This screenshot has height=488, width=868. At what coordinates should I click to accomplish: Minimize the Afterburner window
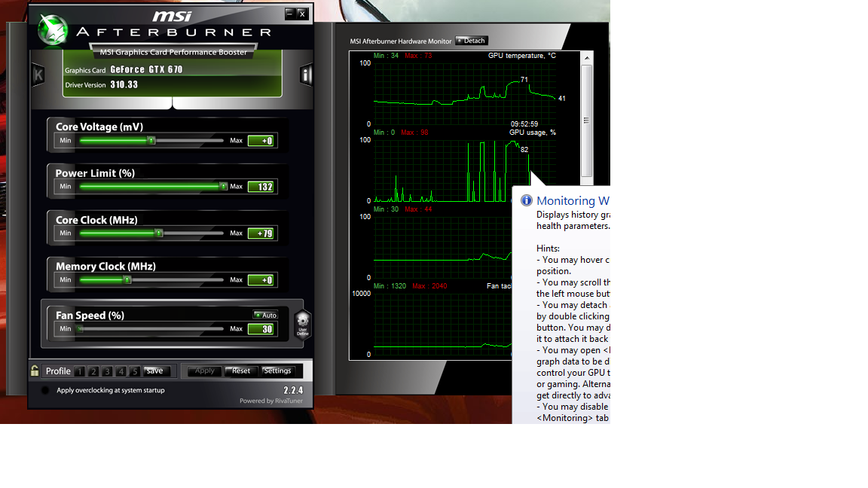click(x=289, y=14)
